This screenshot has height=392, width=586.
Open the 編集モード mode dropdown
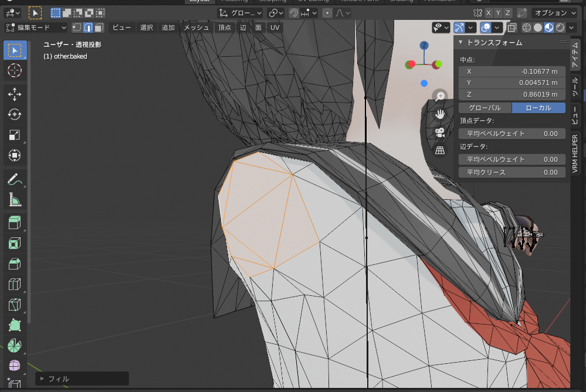(36, 28)
